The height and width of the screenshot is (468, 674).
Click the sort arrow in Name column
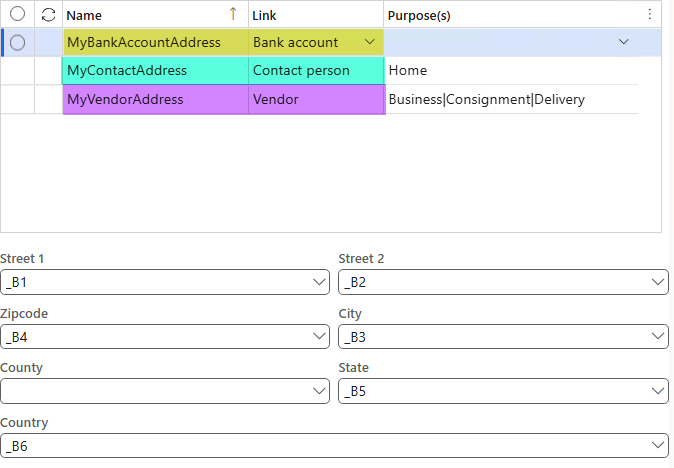pos(233,14)
